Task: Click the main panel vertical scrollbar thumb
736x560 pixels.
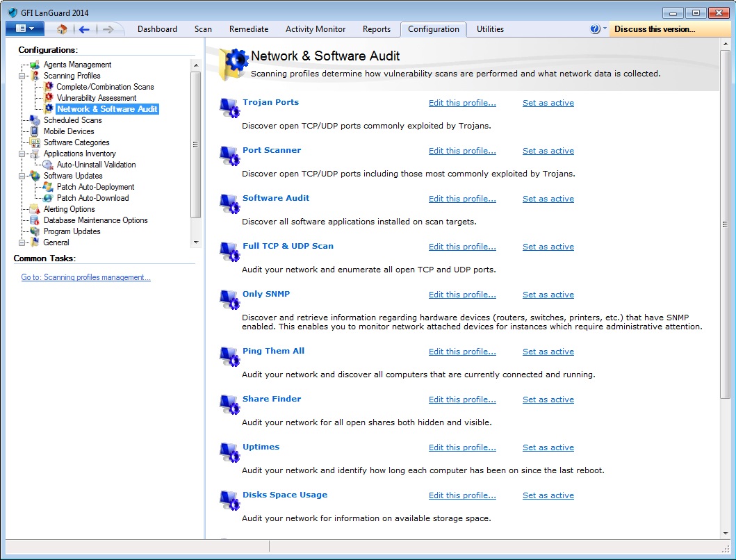Action: coord(726,224)
